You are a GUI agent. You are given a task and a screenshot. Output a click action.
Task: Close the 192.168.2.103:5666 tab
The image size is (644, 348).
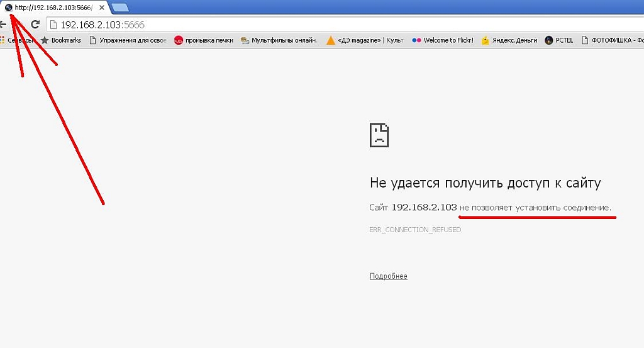pyautogui.click(x=102, y=8)
